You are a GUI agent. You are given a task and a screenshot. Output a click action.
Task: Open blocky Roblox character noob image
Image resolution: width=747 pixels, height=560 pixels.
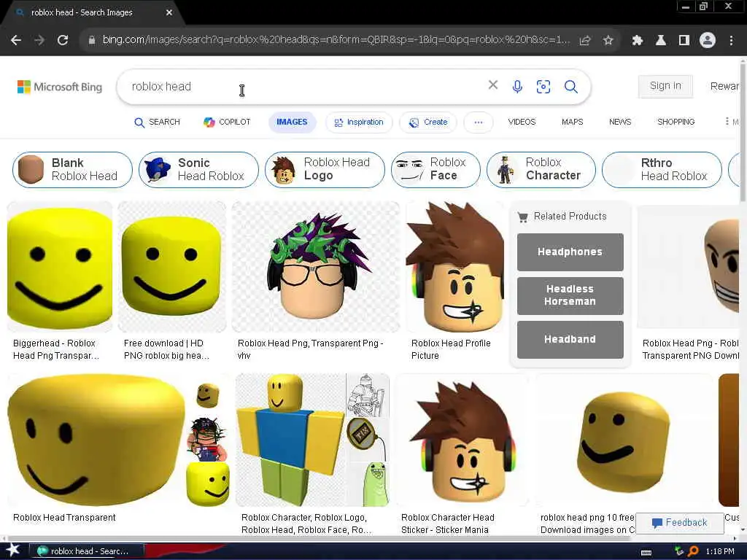[x=291, y=440]
